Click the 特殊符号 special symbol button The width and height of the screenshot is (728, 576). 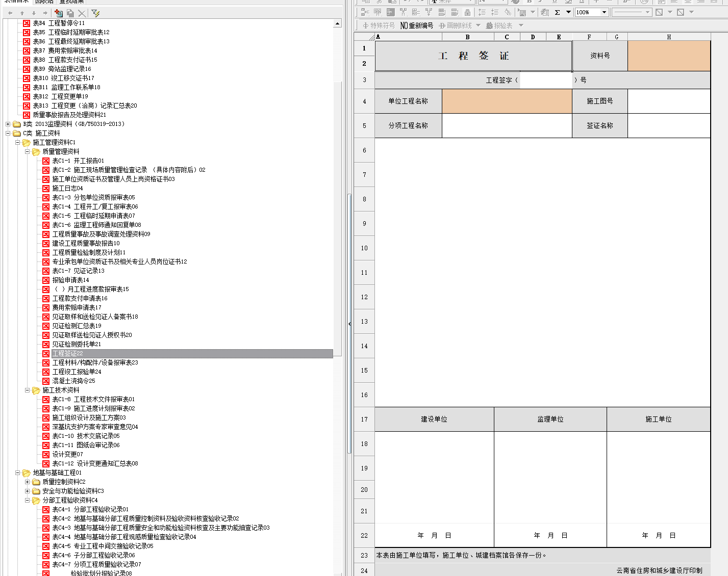click(x=379, y=25)
